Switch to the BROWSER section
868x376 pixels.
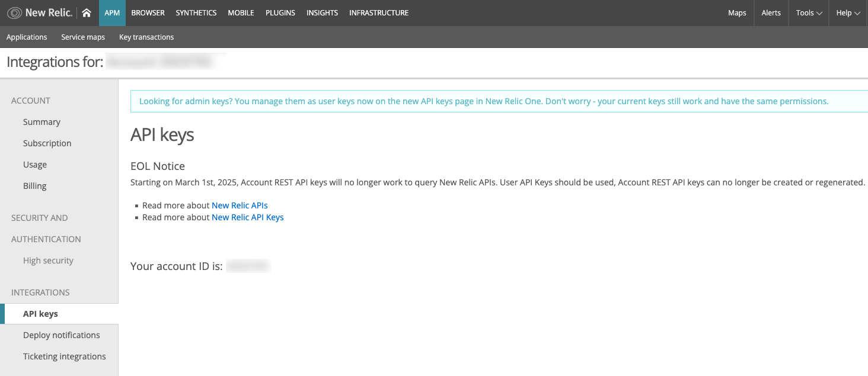(148, 12)
